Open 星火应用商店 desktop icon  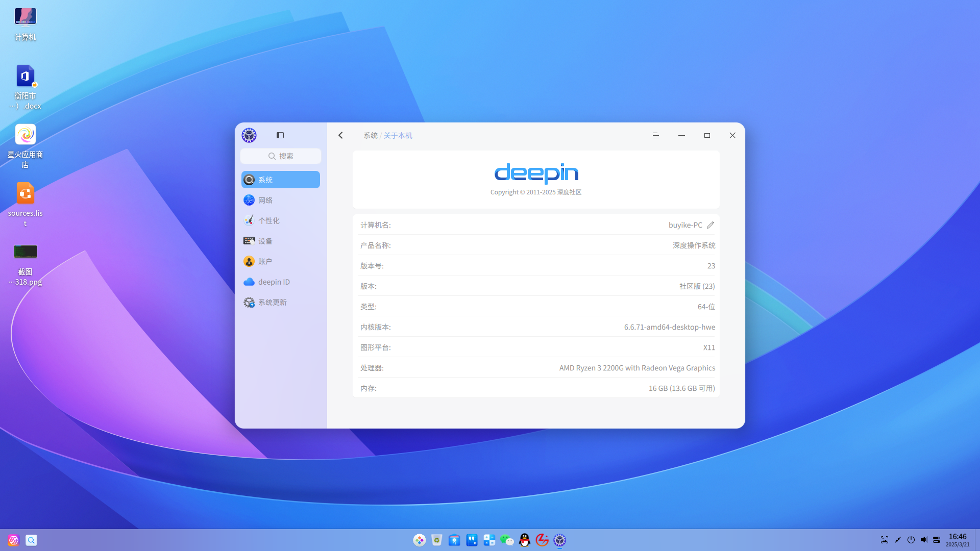point(25,146)
